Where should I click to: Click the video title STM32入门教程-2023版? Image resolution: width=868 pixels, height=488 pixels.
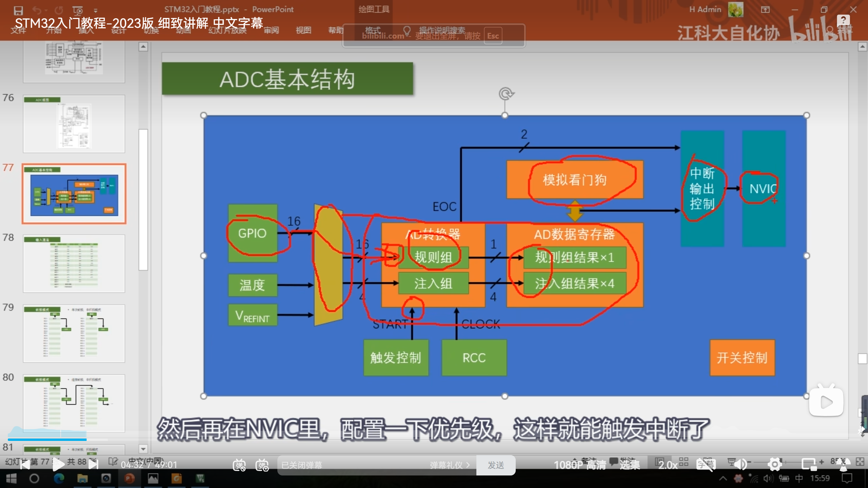pyautogui.click(x=139, y=23)
